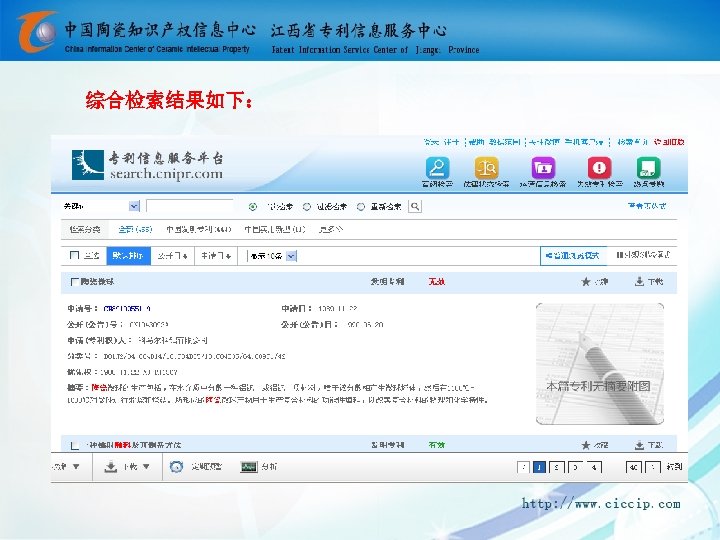Screen dimensions: 720x540
Task: Check the first patent result checkbox
Action: click(74, 281)
